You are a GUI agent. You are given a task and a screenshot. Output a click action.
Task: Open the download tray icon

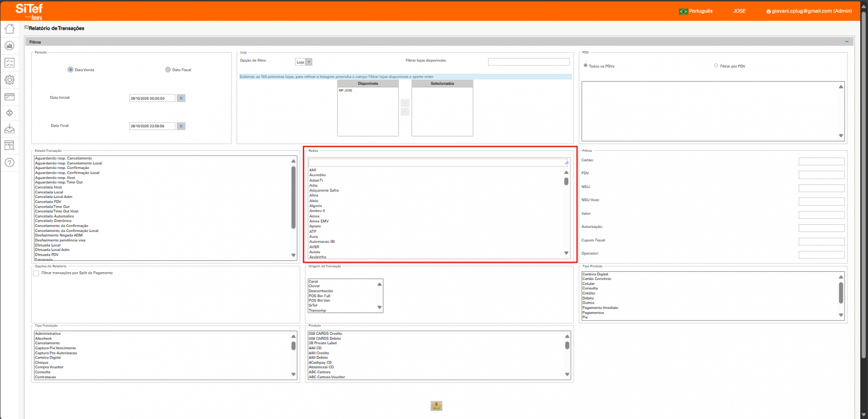[9, 129]
